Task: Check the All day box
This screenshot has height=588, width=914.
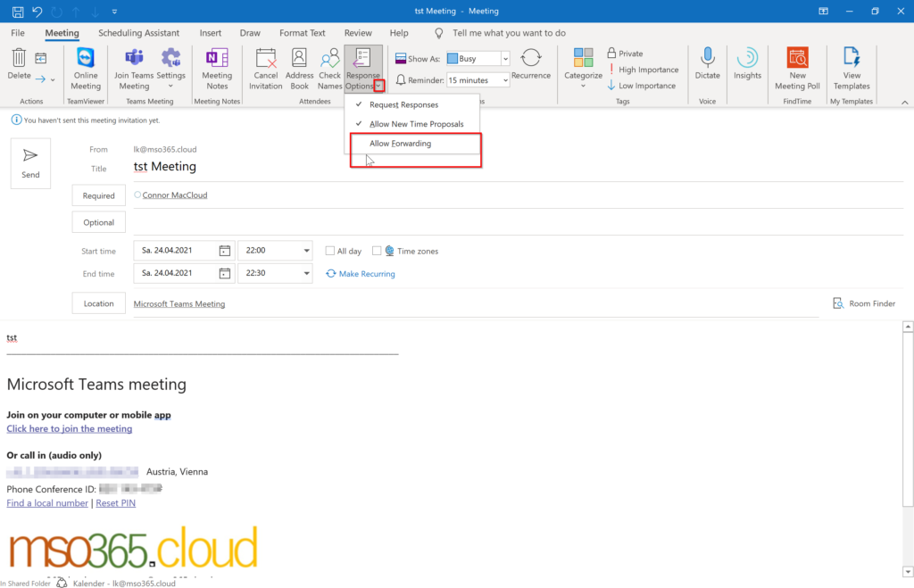Action: [330, 251]
